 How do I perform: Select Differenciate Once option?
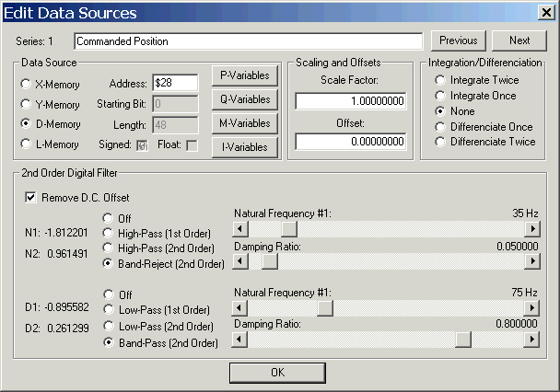tap(441, 127)
